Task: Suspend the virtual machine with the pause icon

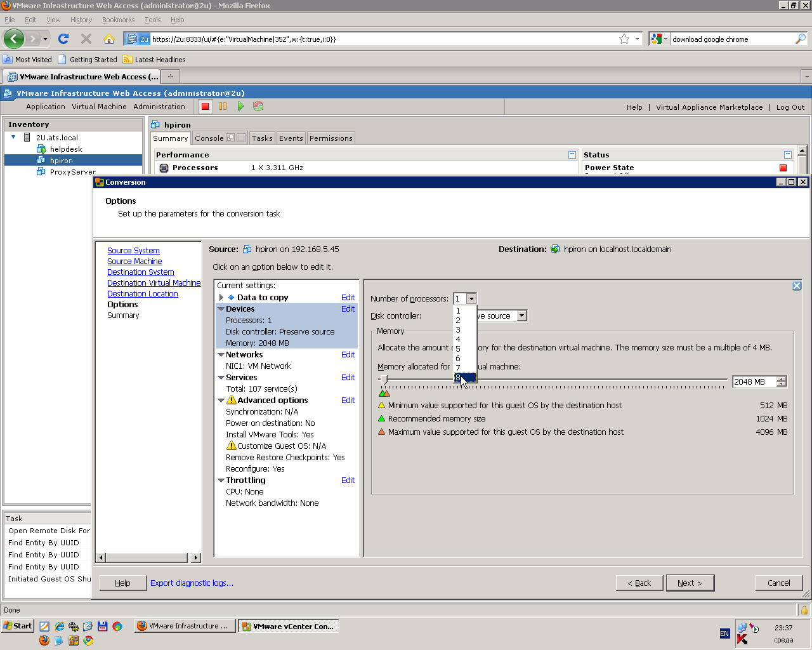Action: (223, 107)
